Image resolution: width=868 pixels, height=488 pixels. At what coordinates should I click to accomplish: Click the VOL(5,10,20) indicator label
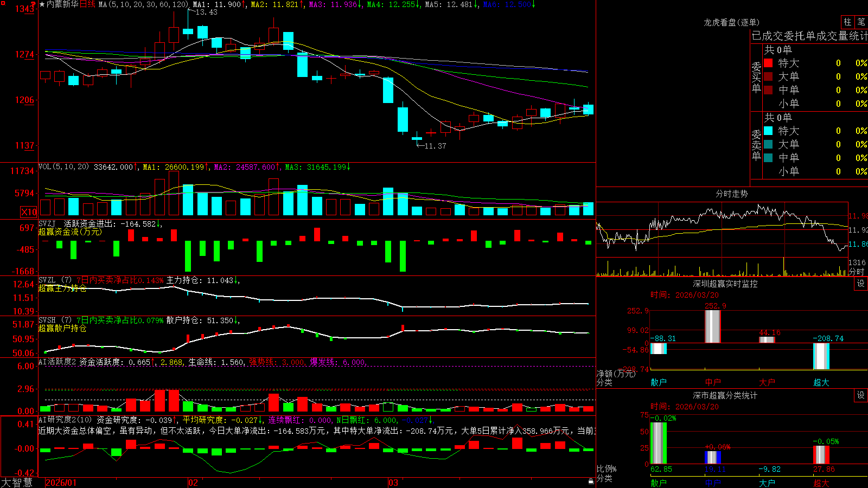tap(63, 166)
